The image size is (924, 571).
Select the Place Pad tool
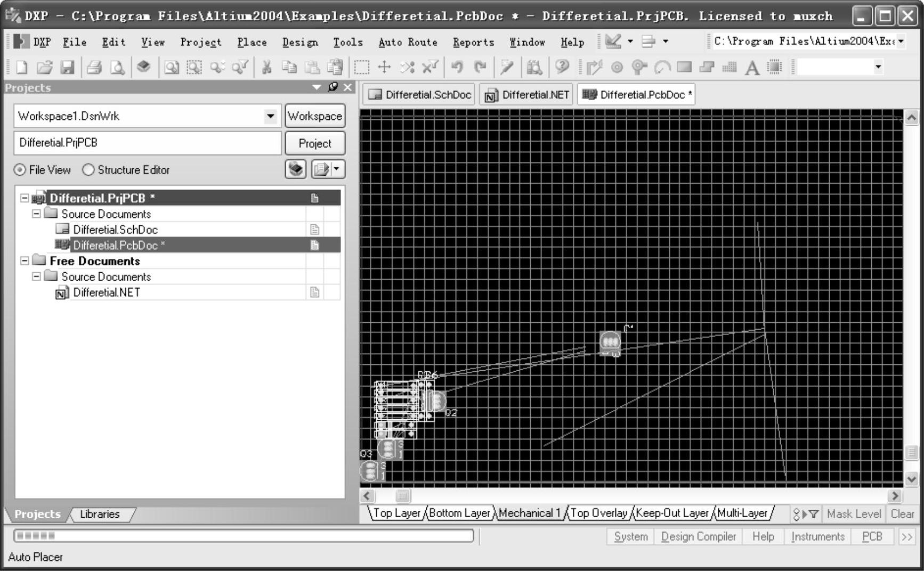[617, 67]
